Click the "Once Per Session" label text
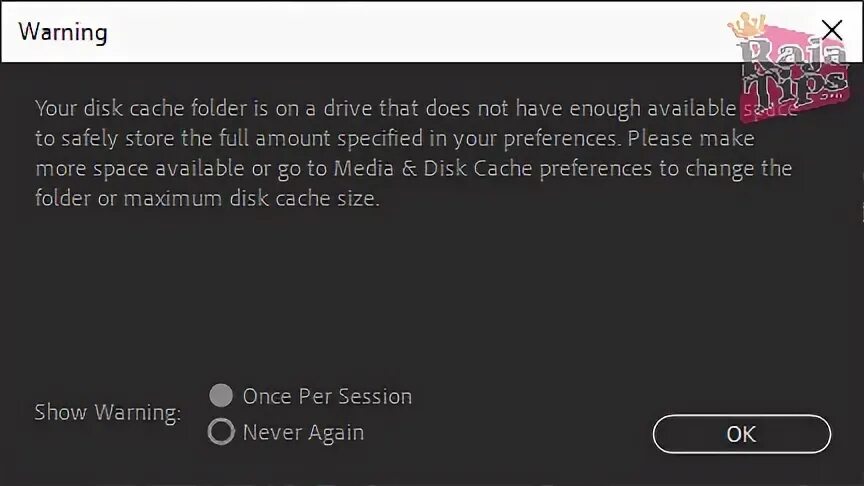Image resolution: width=864 pixels, height=486 pixels. [327, 396]
